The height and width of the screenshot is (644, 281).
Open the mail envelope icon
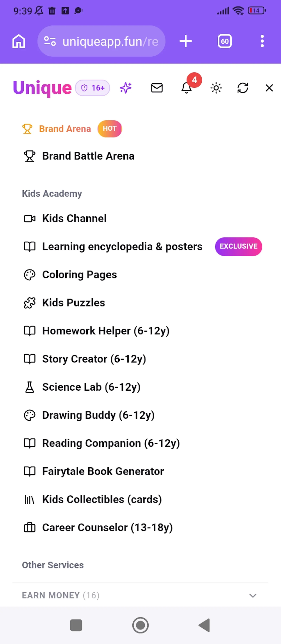pos(157,88)
